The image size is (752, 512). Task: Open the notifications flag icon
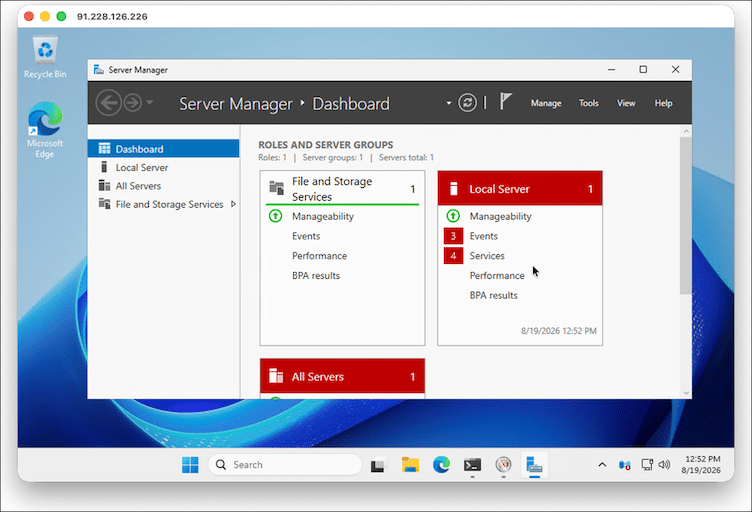(505, 102)
